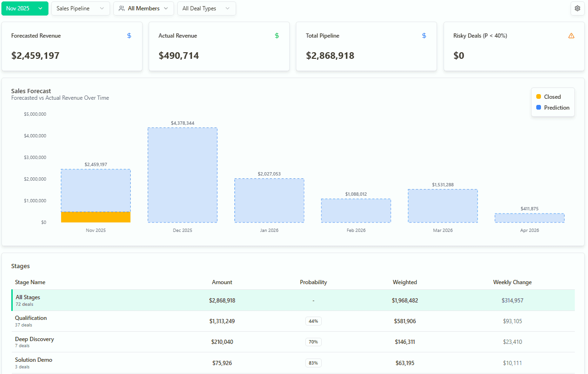Expand the All Deal Types dropdown
Viewport: 588px width, 374px height.
click(207, 8)
